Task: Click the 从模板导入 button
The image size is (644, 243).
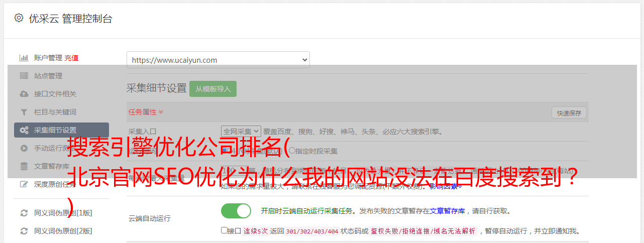Action: [x=213, y=89]
